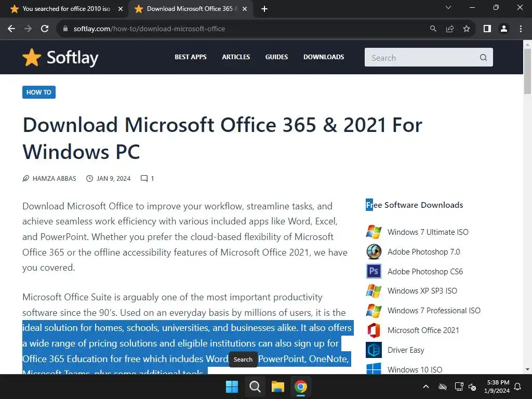Click the scrollbar down arrow

pyautogui.click(x=527, y=369)
